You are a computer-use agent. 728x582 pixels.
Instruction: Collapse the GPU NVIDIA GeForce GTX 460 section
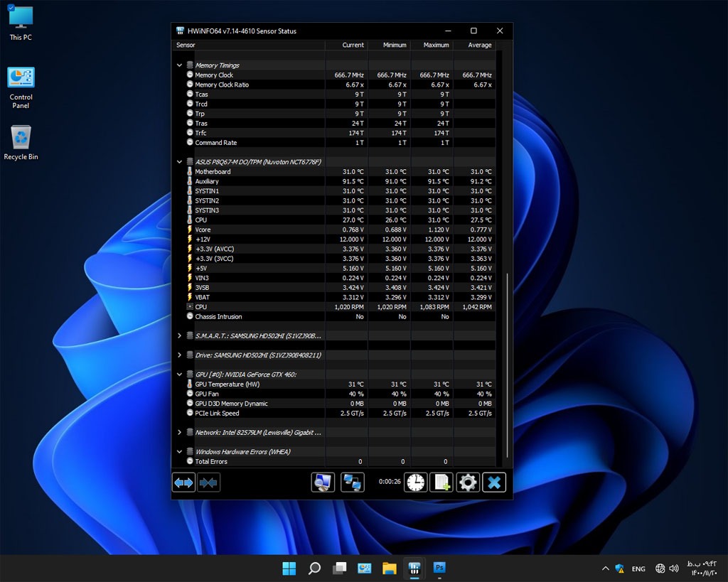pos(179,374)
